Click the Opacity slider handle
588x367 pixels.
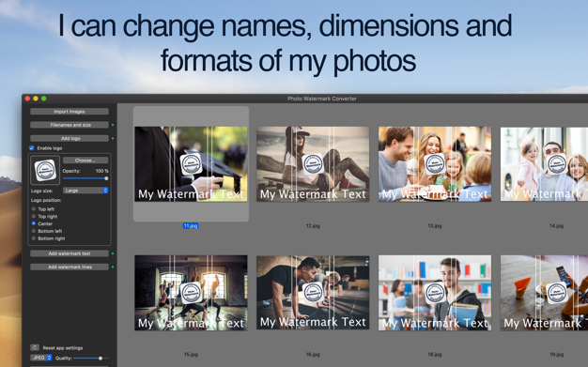(x=106, y=178)
